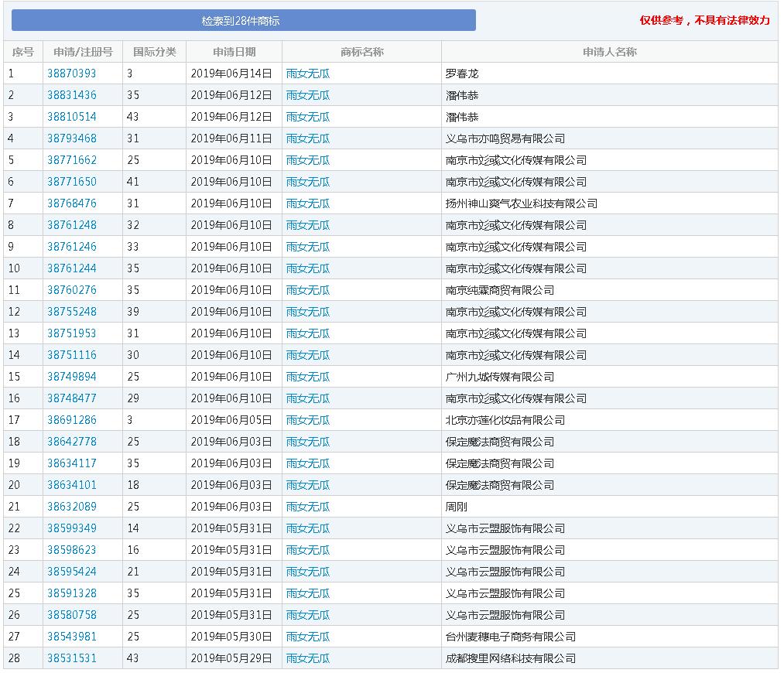Select applicant 扬州神山爽气农业科技有限公司 cell

click(x=522, y=203)
